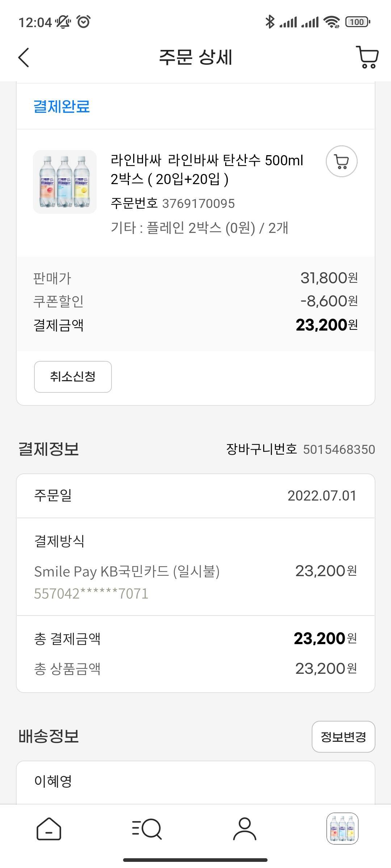
Task: Tap the back arrow icon
Action: point(24,58)
